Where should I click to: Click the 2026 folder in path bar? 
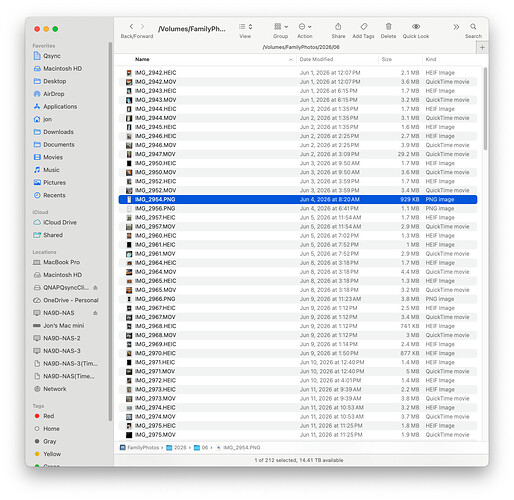[x=177, y=448]
